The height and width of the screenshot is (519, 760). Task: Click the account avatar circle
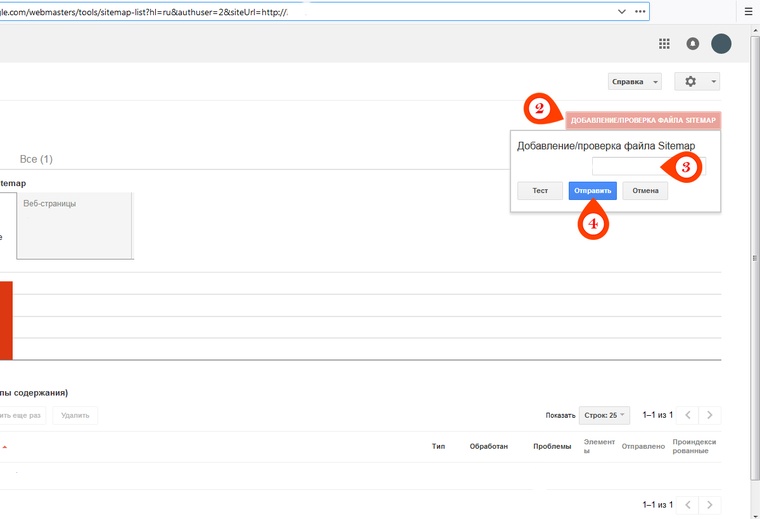click(x=721, y=44)
